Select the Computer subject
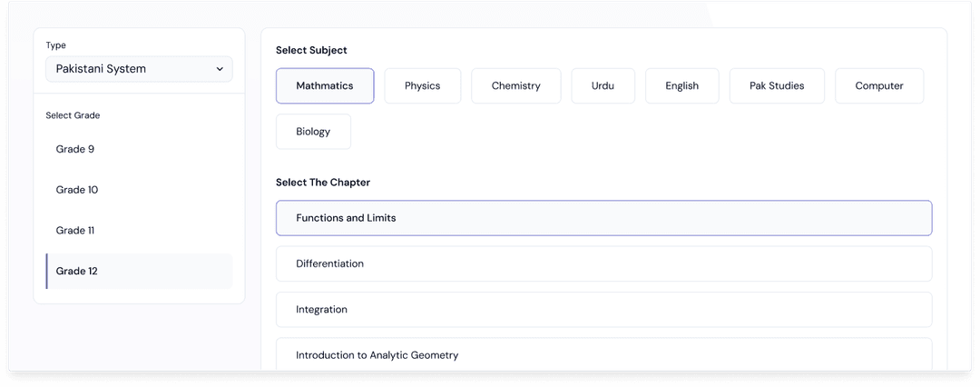Viewport: 980px width, 387px height. (878, 86)
